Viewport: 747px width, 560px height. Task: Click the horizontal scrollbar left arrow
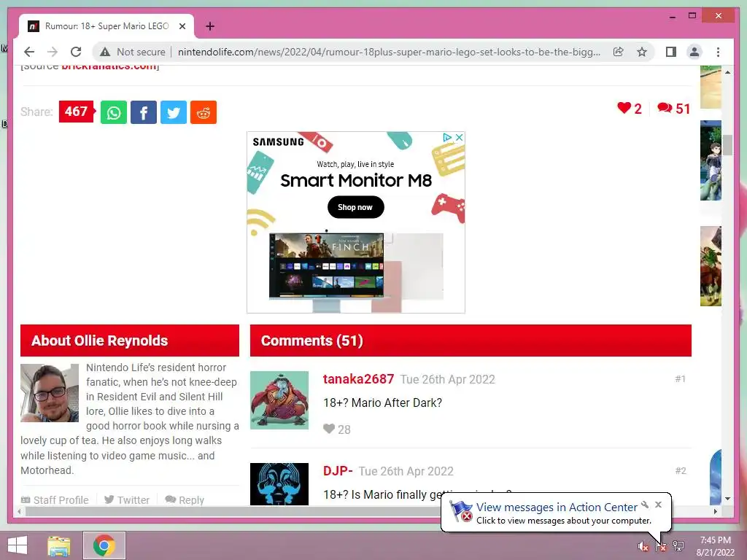19,511
